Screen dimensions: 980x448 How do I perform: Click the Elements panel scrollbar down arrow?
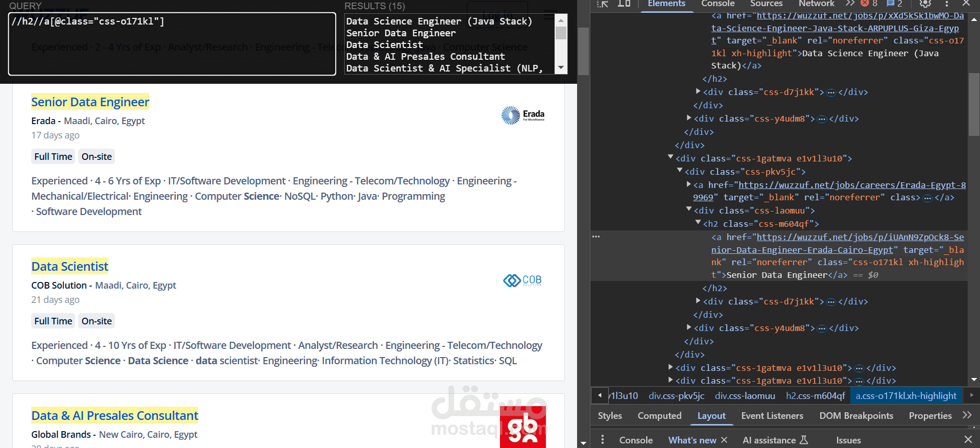[x=974, y=380]
